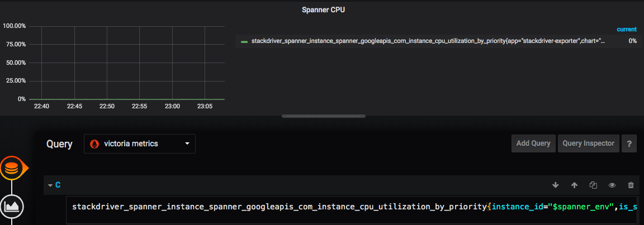Move query C down

(556, 185)
